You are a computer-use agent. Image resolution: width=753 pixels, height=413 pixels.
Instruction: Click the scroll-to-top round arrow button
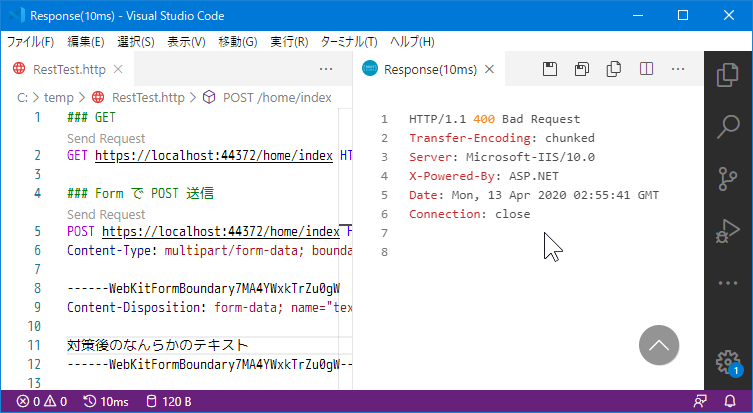coord(659,345)
